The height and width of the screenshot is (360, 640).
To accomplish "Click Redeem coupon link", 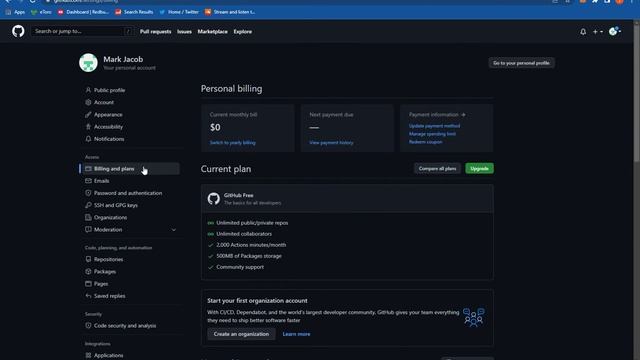I will [425, 142].
